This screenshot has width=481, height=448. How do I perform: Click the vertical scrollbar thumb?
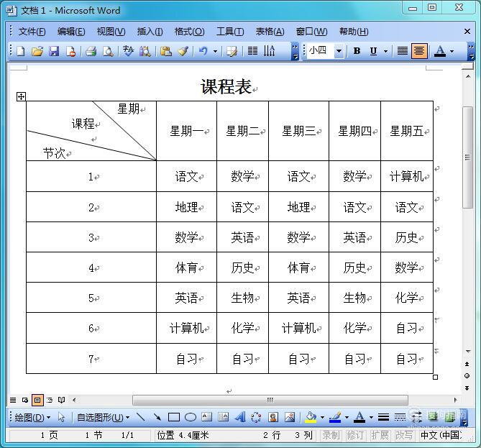point(467,157)
